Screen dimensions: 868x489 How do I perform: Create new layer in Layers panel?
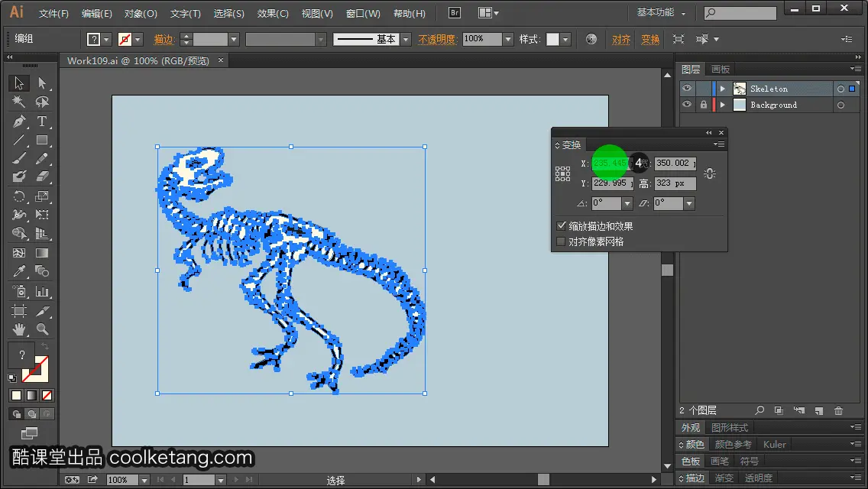[819, 410]
